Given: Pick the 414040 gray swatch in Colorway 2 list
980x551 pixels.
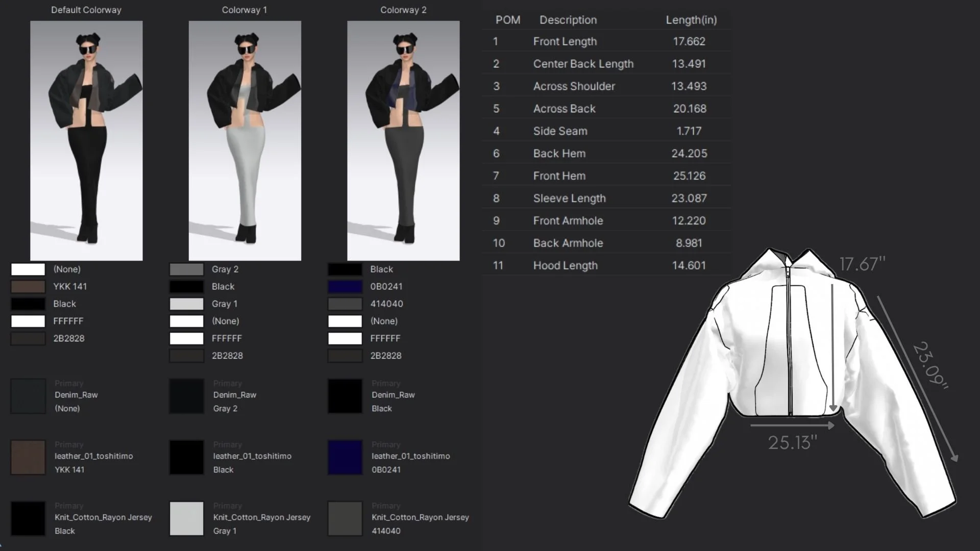Looking at the screenshot, I should point(345,304).
